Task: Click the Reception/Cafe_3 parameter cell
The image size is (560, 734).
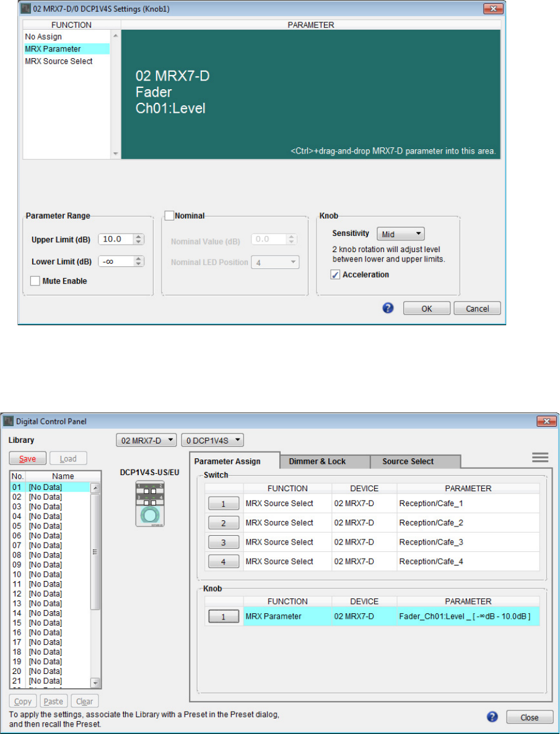Action: [468, 542]
